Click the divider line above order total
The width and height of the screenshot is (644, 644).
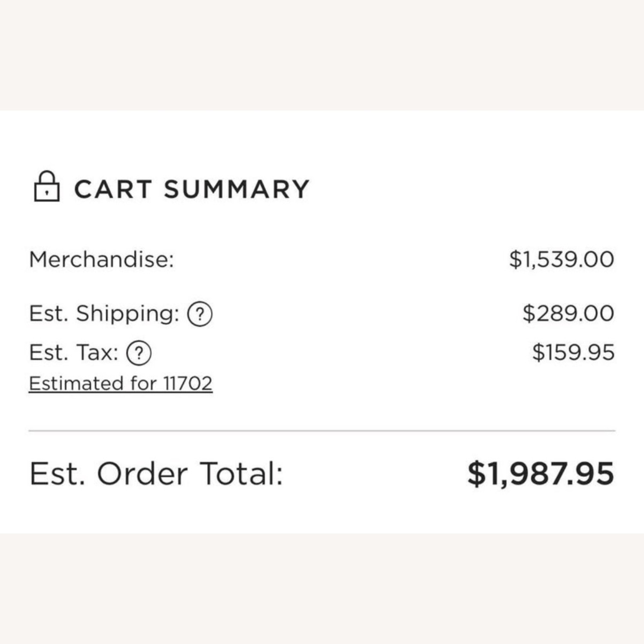click(x=322, y=431)
